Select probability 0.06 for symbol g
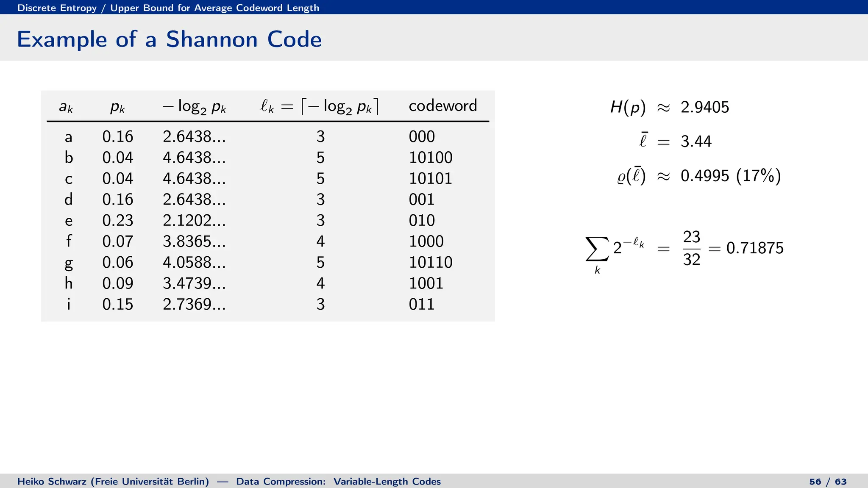Screen dimensions: 868x488 [x=118, y=262]
